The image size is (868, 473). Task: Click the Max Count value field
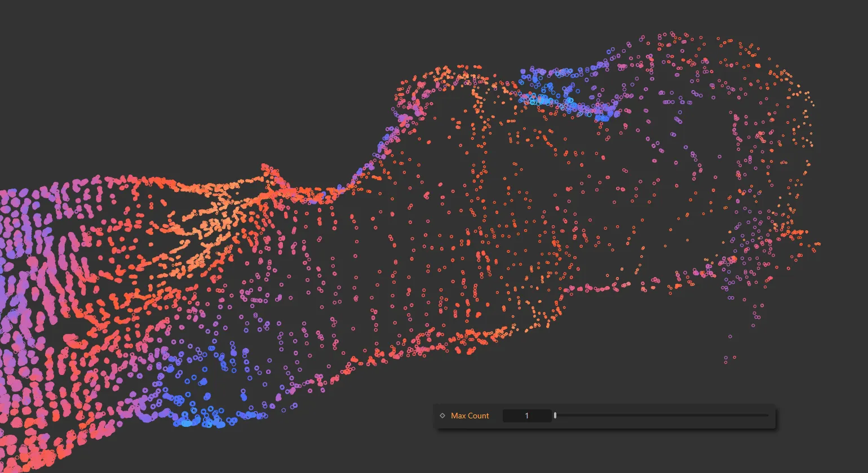click(526, 416)
